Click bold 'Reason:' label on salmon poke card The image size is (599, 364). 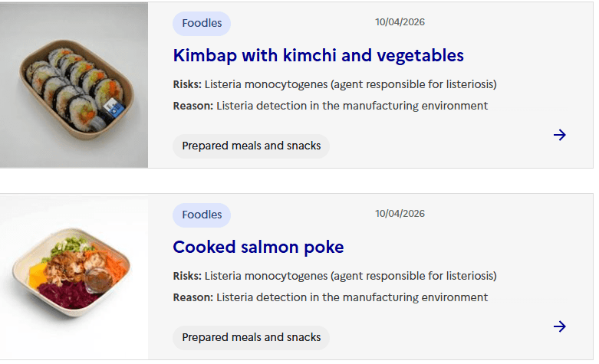pos(193,297)
